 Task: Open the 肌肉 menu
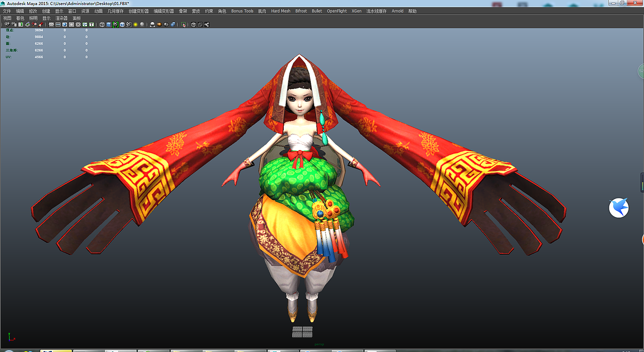[x=262, y=11]
